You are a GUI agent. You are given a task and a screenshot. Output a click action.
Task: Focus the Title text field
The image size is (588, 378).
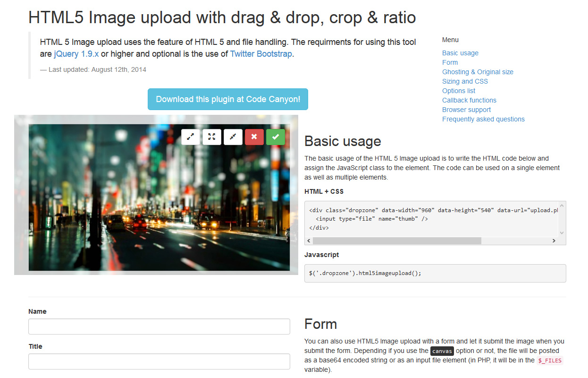click(159, 361)
